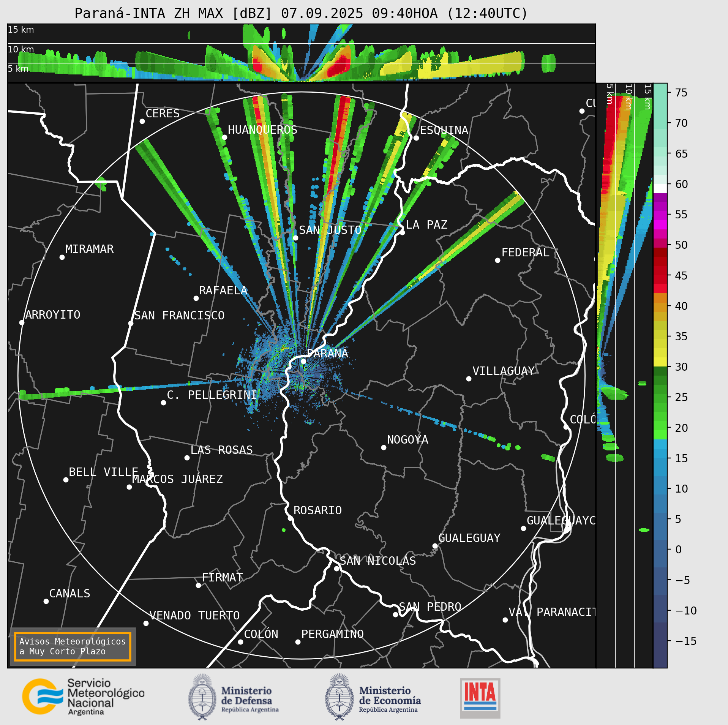Click the BELL VILLE label
The width and height of the screenshot is (728, 725).
tap(103, 472)
